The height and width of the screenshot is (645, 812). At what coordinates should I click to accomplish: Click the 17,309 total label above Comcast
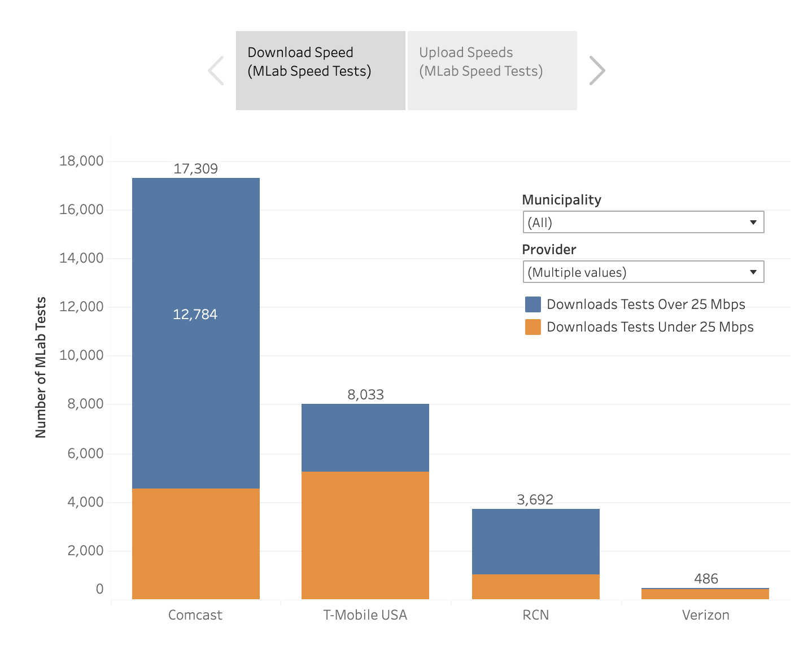[x=196, y=169]
